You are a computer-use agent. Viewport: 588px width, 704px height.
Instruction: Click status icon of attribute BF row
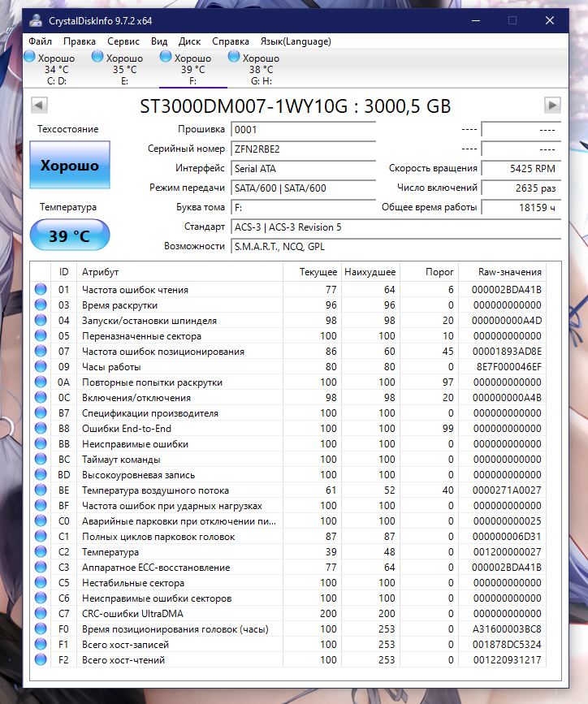pos(41,505)
